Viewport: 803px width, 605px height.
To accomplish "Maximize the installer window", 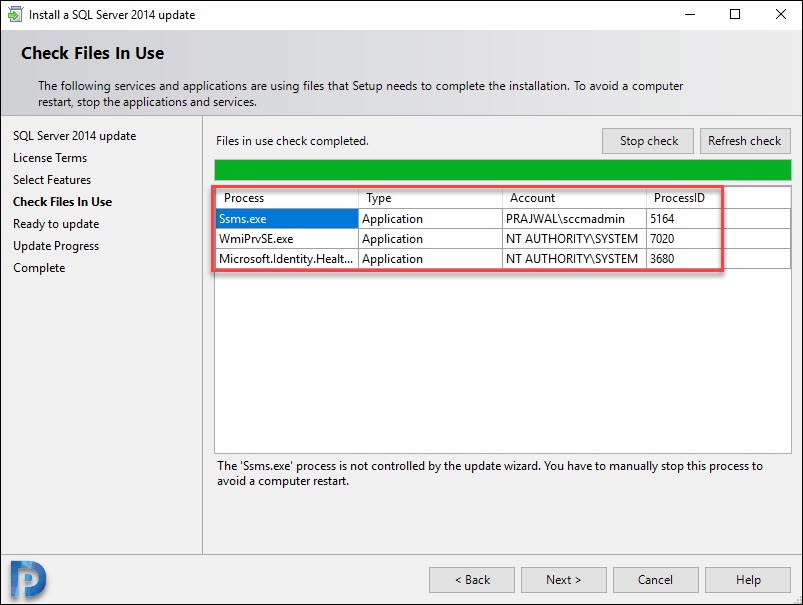I will [735, 14].
